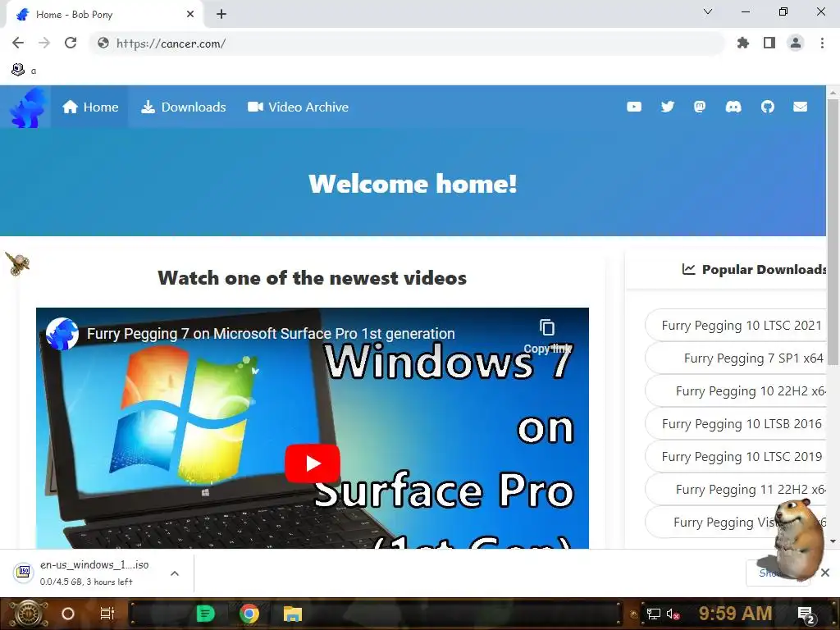Click the site info globe icon
This screenshot has height=630, width=840.
[x=103, y=43]
